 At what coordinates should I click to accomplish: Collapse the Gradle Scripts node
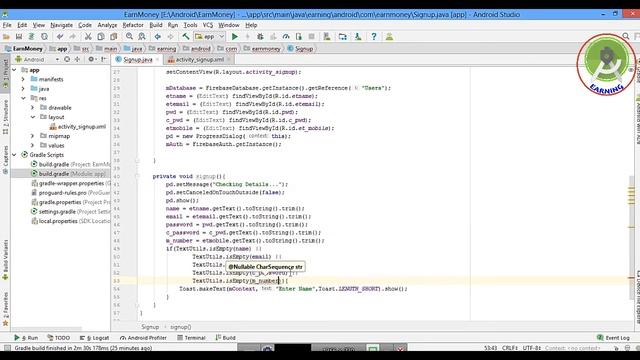pos(14,155)
